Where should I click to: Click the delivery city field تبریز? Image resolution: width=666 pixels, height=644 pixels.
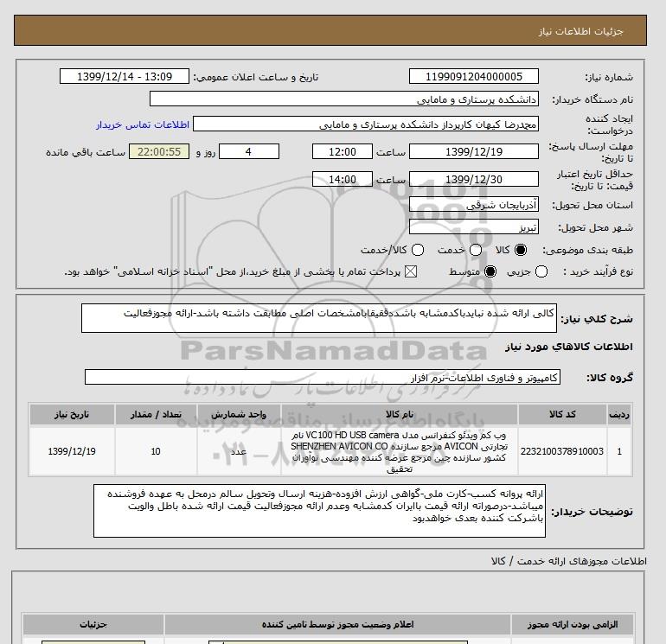click(474, 227)
